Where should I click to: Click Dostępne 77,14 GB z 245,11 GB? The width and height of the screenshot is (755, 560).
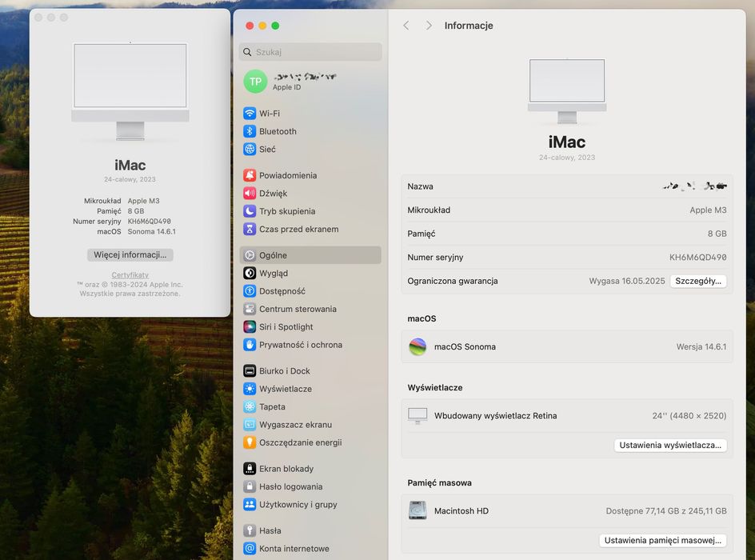[x=666, y=511]
